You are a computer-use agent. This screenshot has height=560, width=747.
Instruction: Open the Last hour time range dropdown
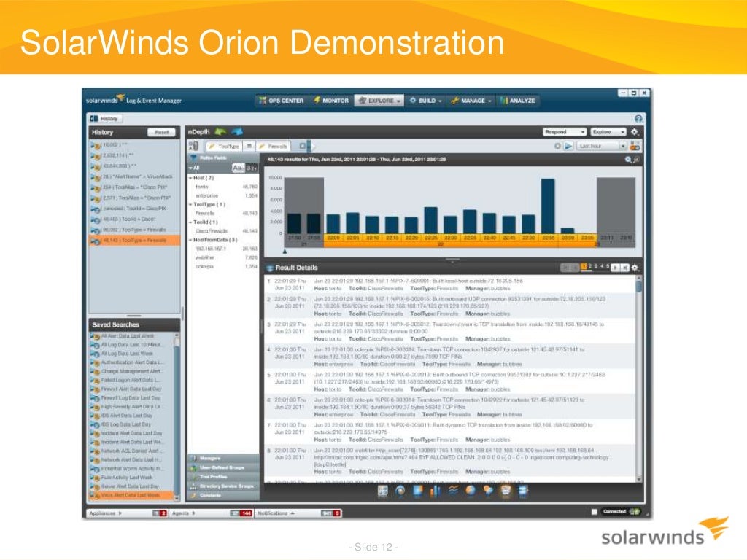tap(601, 146)
